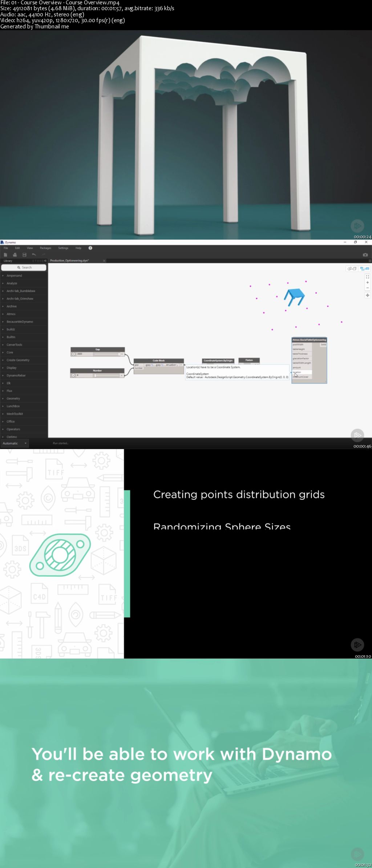Close the Production_Optioneering.dyn tab
This screenshot has height=868, width=372.
(104, 261)
